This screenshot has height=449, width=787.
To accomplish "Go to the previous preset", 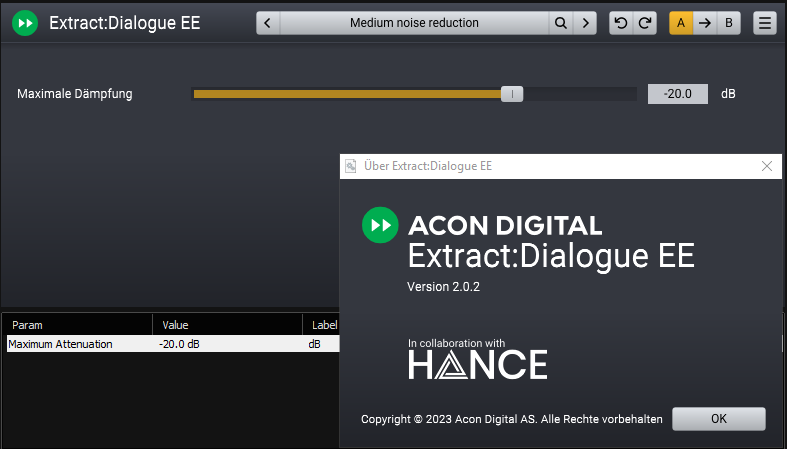I will coord(268,23).
